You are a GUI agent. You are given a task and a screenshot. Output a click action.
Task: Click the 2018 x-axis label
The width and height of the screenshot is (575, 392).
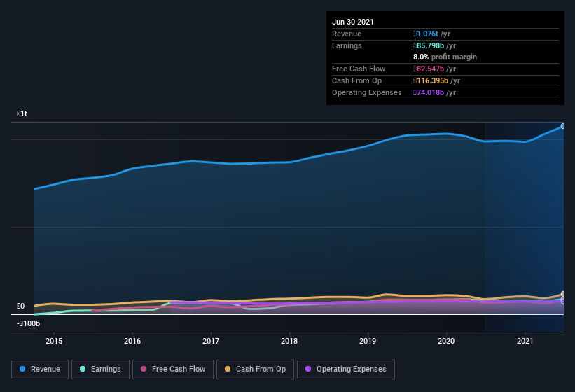[289, 341]
